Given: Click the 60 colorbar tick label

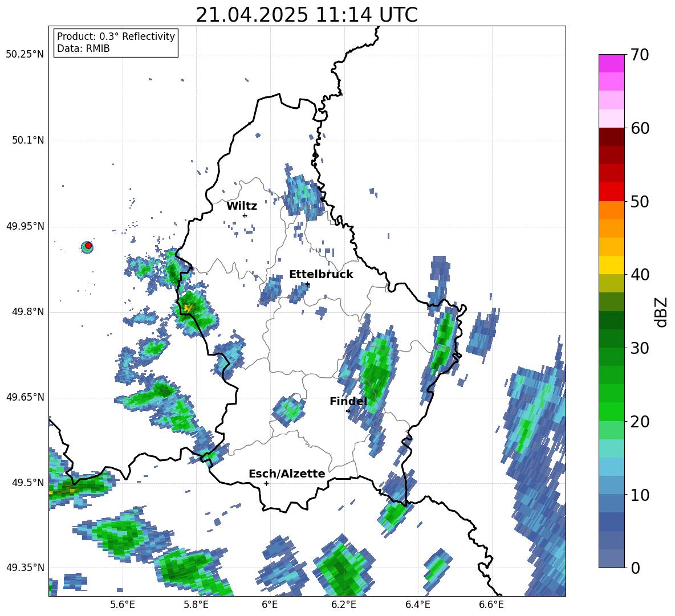Looking at the screenshot, I should pyautogui.click(x=640, y=128).
